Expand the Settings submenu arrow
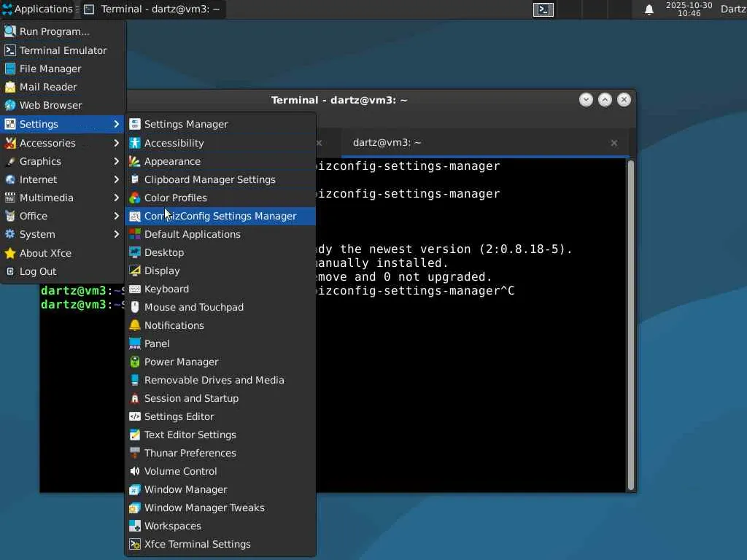Viewport: 747px width, 560px height. (116, 124)
